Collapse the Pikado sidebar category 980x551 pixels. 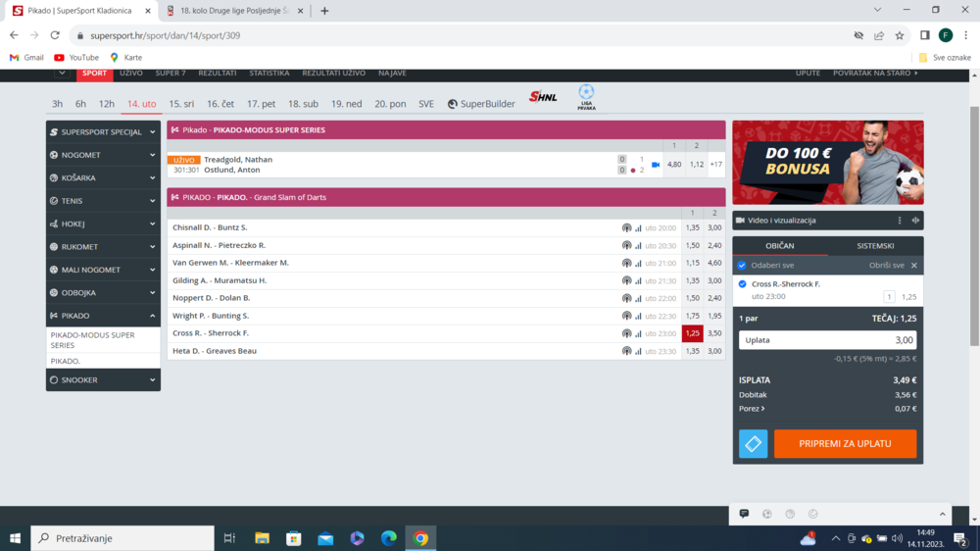click(x=103, y=316)
